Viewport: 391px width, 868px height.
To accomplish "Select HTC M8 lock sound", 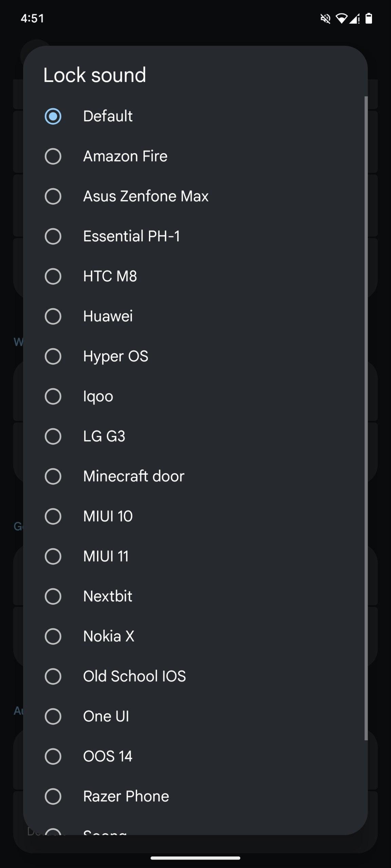I will point(53,276).
